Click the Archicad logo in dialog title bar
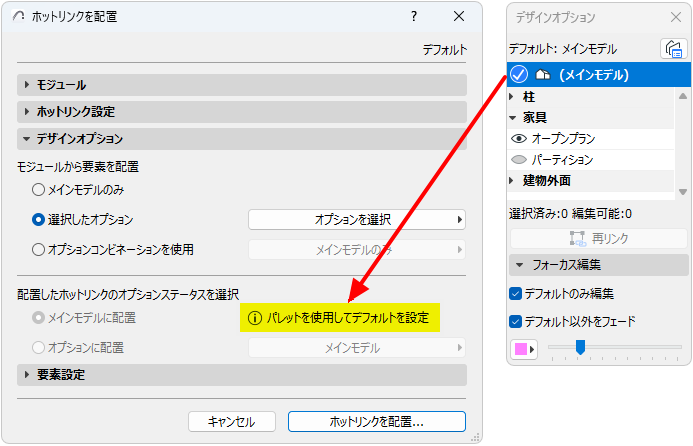The height and width of the screenshot is (446, 693). click(19, 16)
